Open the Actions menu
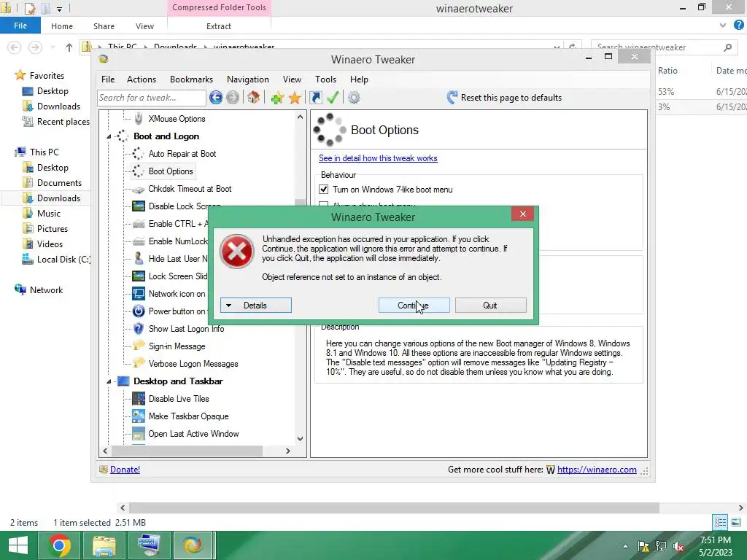 click(142, 79)
